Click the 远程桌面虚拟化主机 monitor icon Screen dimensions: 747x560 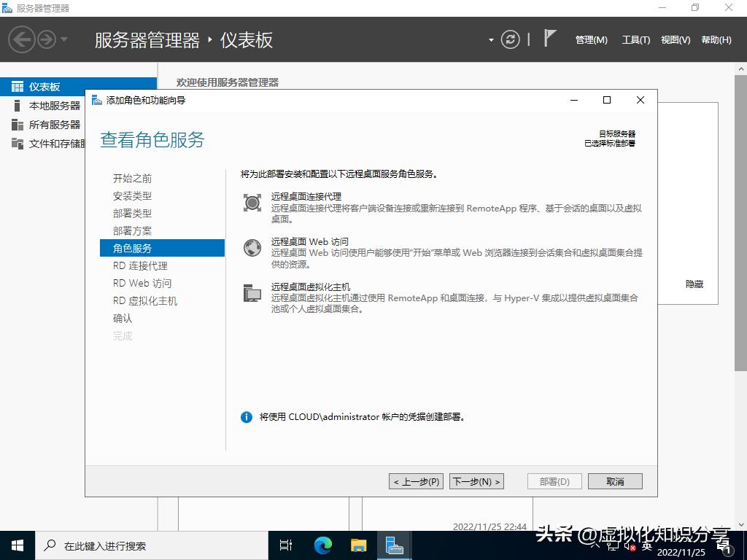point(252,291)
